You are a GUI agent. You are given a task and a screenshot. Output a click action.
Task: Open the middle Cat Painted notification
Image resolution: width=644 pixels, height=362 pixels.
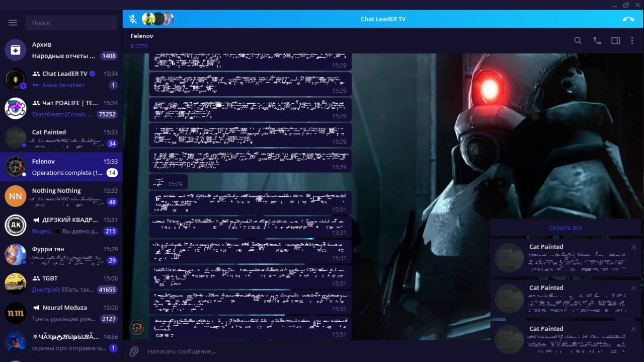pyautogui.click(x=566, y=299)
